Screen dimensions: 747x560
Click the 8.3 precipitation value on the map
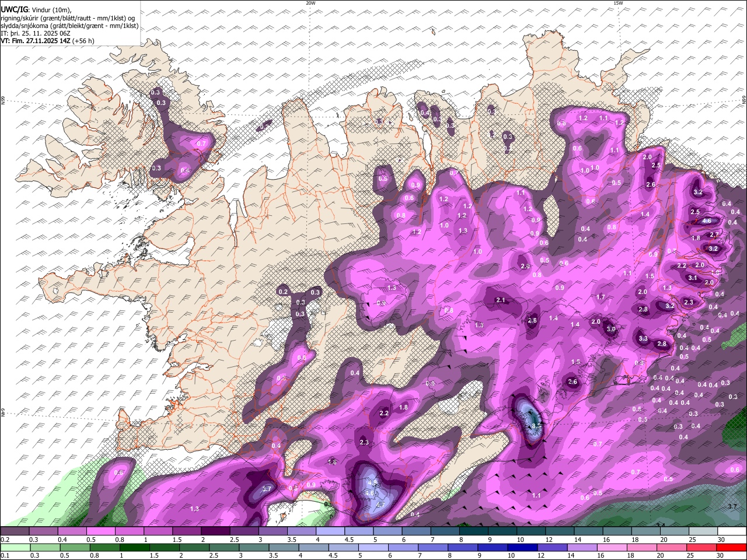pyautogui.click(x=537, y=426)
